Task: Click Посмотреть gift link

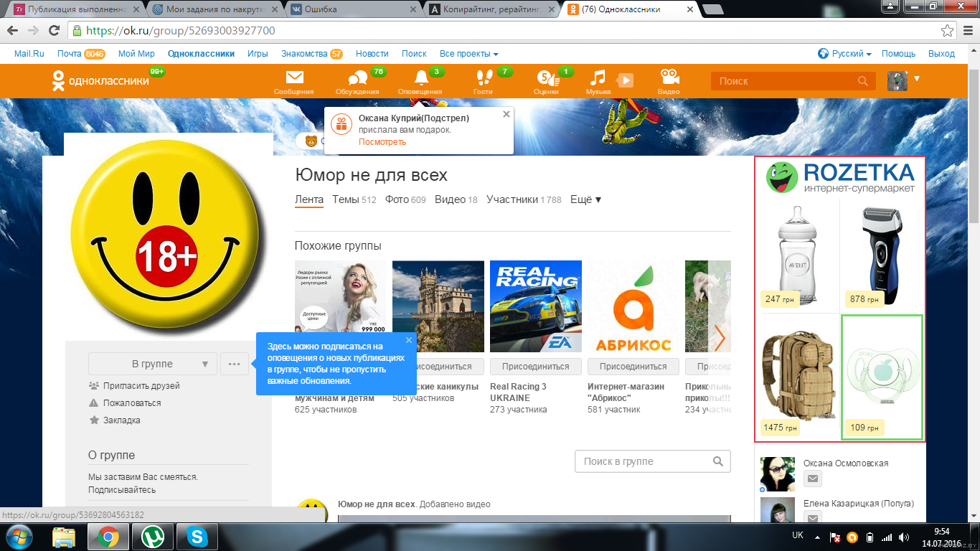Action: click(382, 142)
